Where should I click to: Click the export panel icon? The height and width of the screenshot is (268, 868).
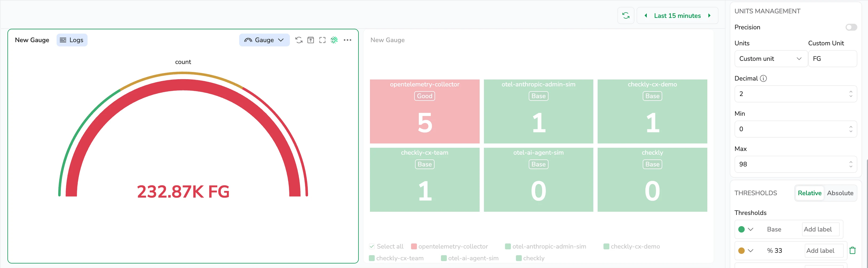[x=311, y=40]
